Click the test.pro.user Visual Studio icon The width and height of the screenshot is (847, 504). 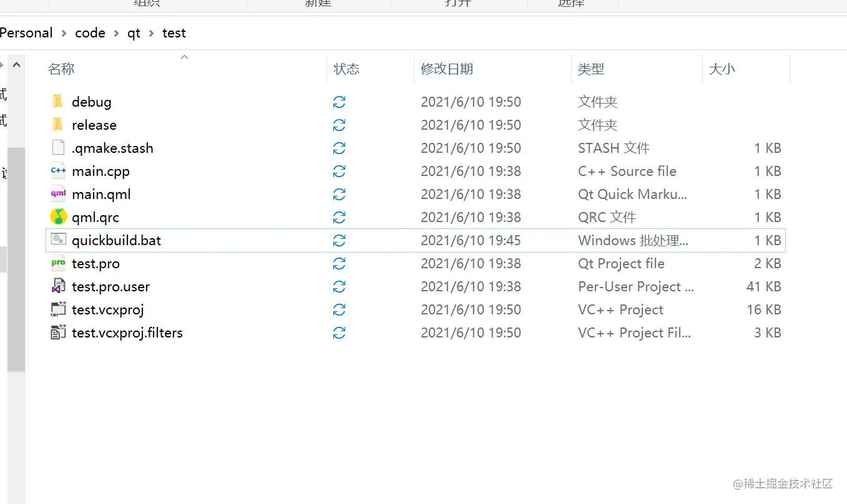[58, 286]
